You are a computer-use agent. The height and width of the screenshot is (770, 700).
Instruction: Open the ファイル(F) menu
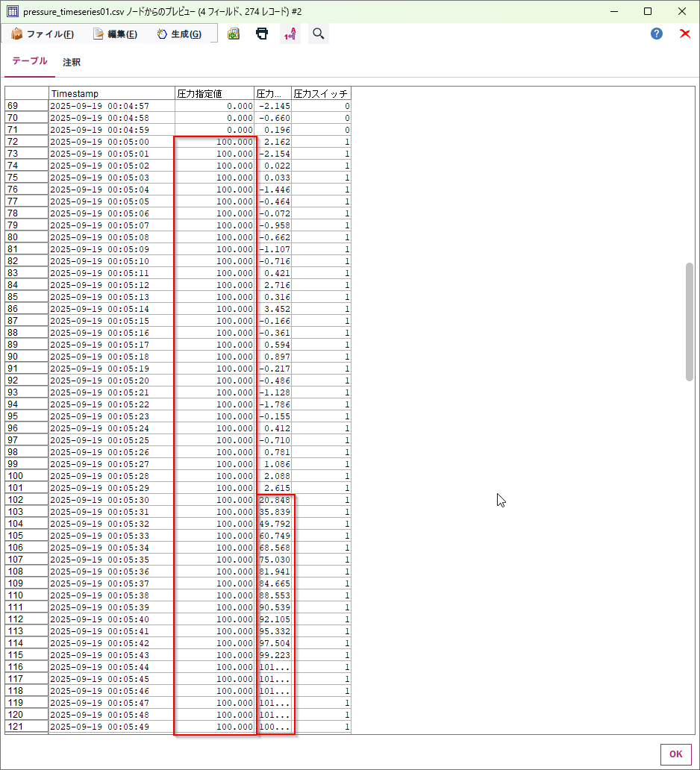coord(43,34)
